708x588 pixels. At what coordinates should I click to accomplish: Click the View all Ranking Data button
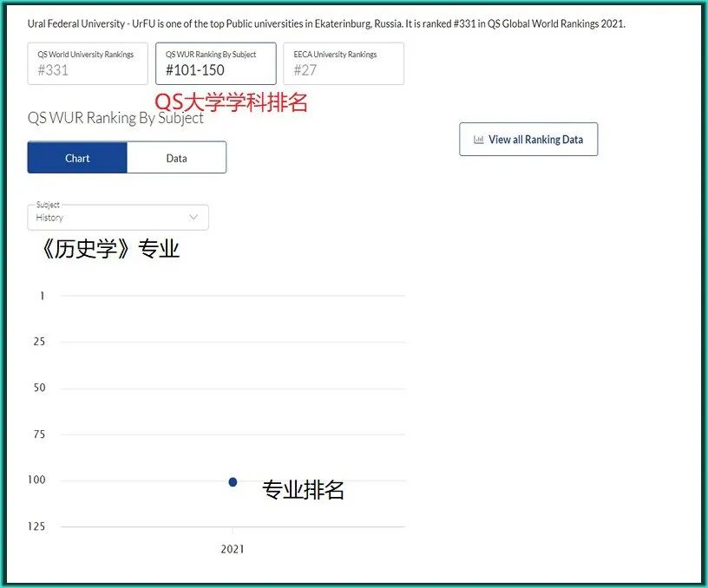click(528, 139)
